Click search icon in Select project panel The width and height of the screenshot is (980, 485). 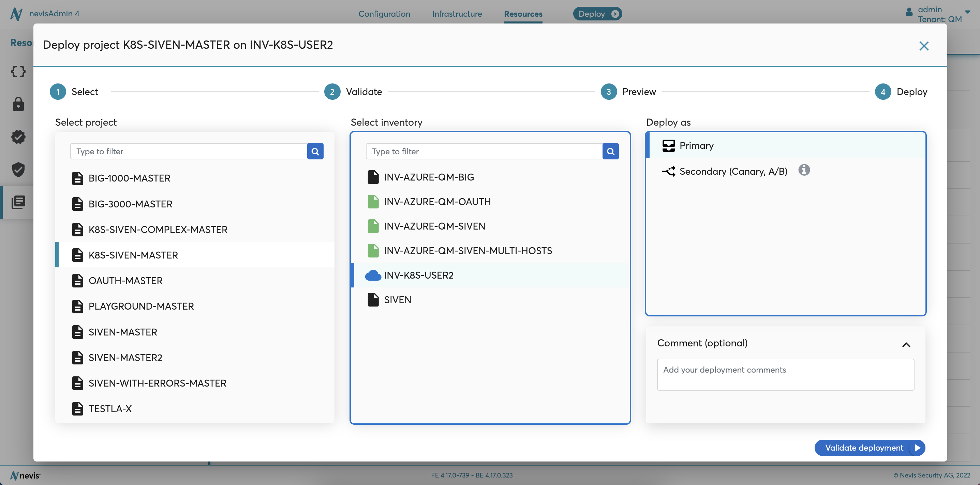point(316,151)
